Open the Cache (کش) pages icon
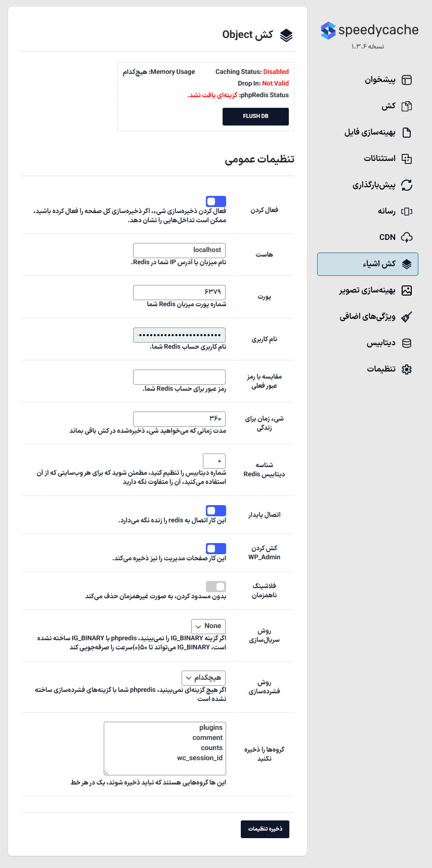Viewport: 432px width, 868px height. coord(406,106)
